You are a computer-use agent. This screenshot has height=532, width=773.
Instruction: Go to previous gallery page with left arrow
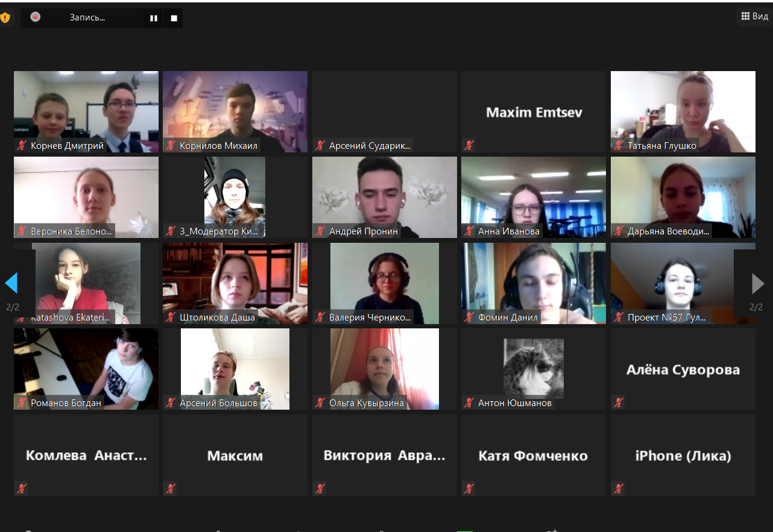[x=11, y=283]
